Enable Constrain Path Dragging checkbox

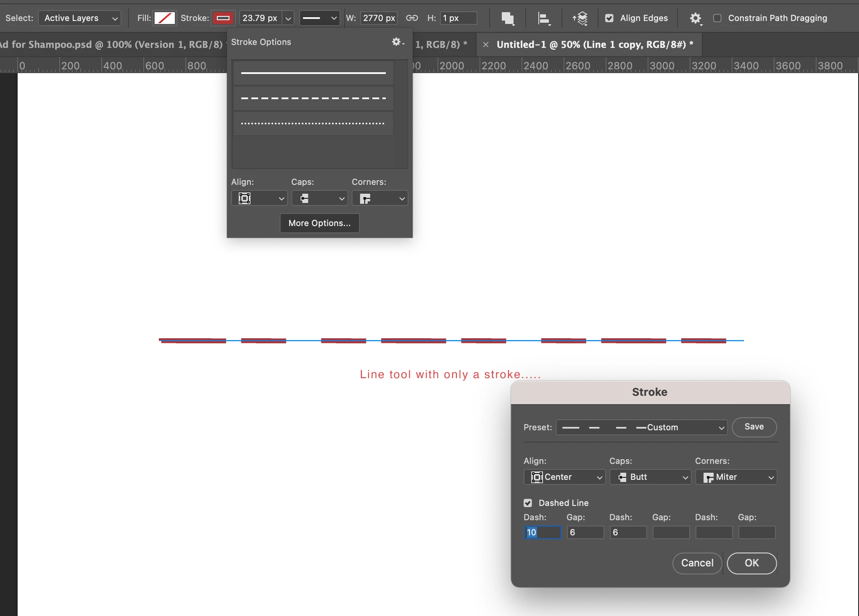717,18
